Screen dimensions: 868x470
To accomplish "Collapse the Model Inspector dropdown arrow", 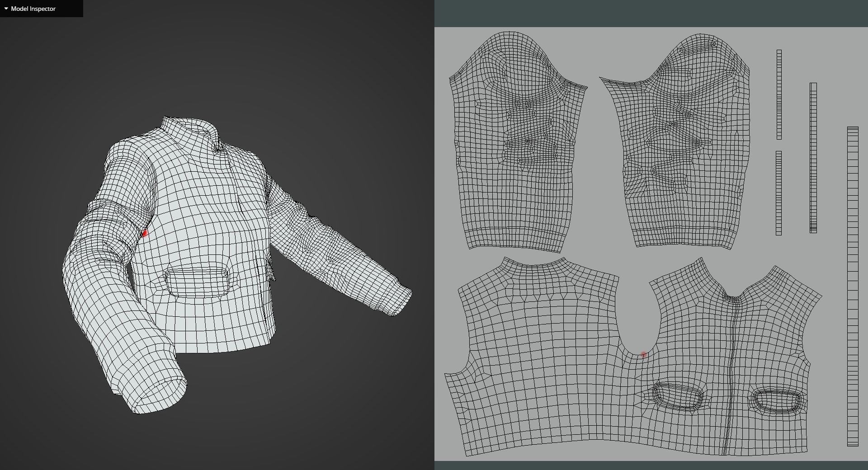I will [x=6, y=9].
